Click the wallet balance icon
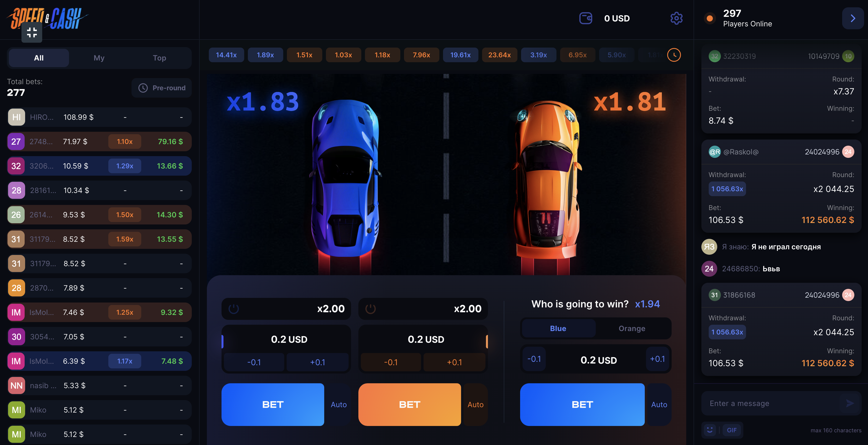 coord(586,18)
